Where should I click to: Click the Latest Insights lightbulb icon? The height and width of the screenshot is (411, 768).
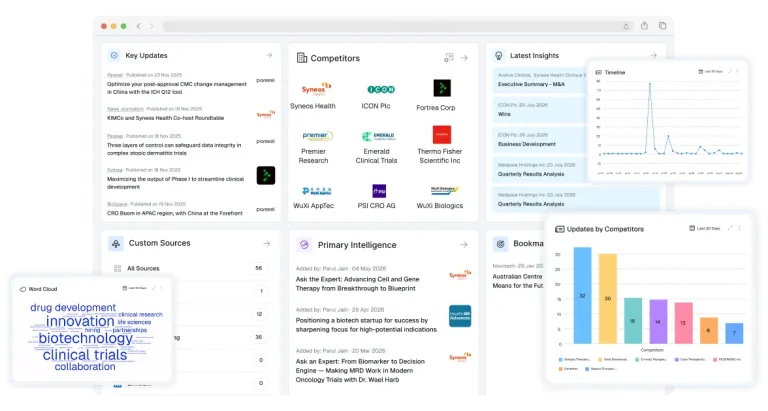point(499,56)
